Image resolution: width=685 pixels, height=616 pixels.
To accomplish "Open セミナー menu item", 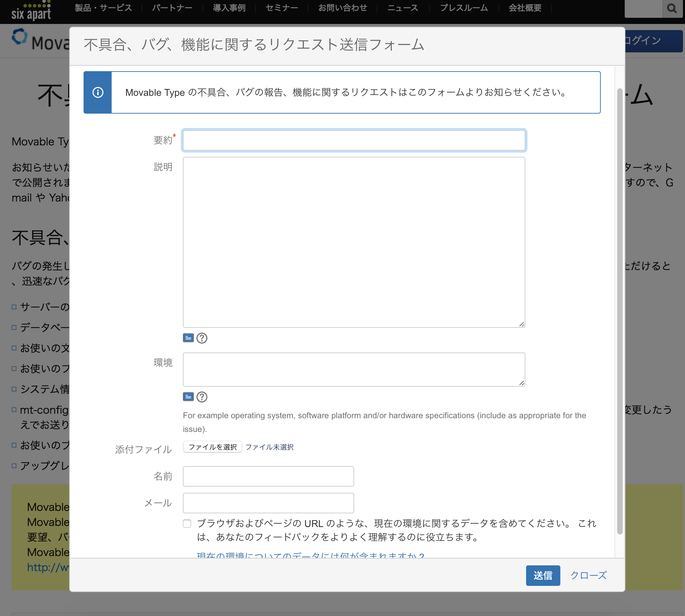I will [282, 8].
